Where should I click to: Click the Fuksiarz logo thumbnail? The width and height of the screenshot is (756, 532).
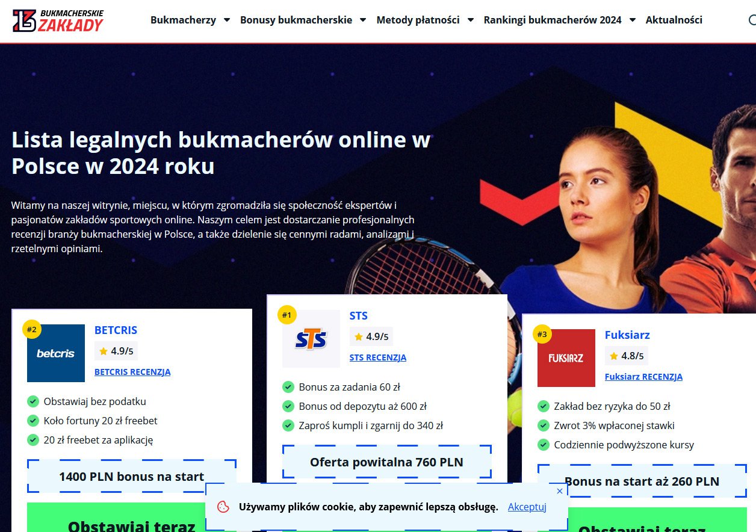[x=566, y=358]
